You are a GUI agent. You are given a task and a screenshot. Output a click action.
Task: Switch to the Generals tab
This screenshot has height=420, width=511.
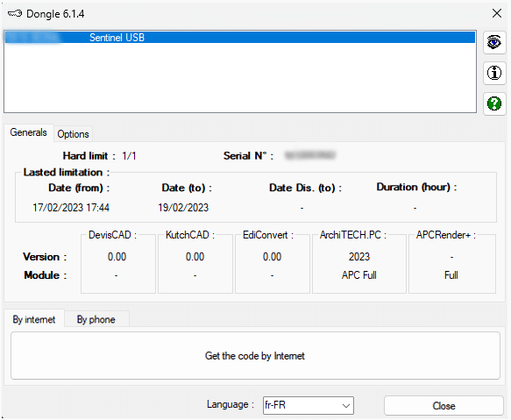click(28, 132)
